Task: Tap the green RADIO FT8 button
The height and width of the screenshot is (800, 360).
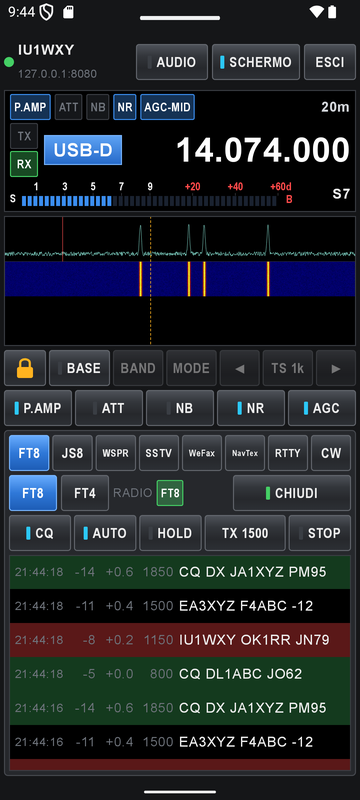Action: (x=170, y=493)
